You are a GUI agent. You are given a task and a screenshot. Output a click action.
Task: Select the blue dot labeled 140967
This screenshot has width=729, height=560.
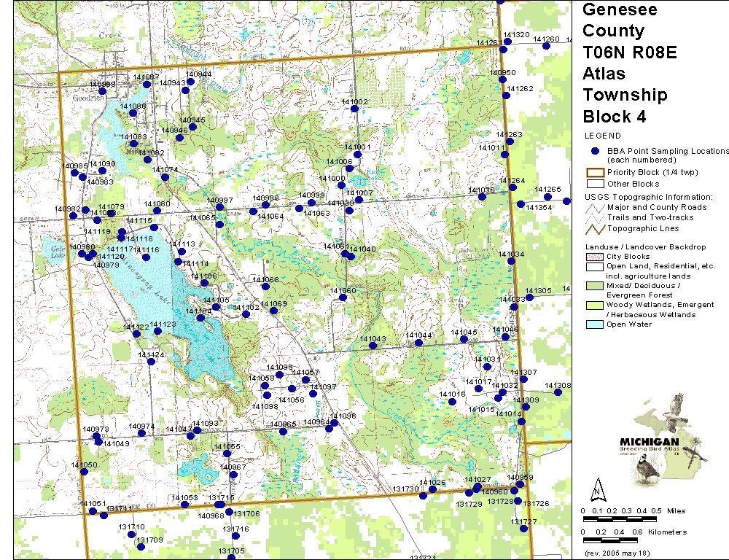[x=233, y=475]
